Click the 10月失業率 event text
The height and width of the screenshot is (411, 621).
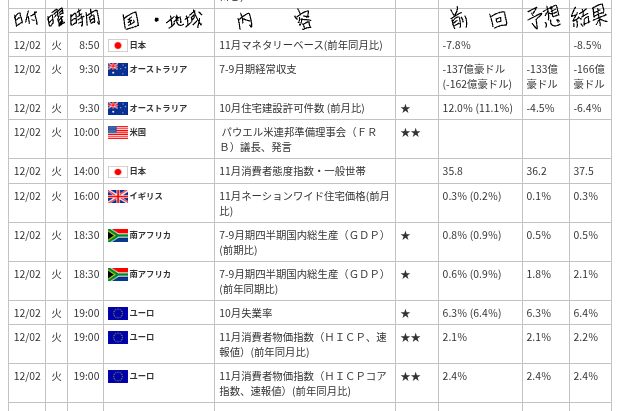click(245, 313)
